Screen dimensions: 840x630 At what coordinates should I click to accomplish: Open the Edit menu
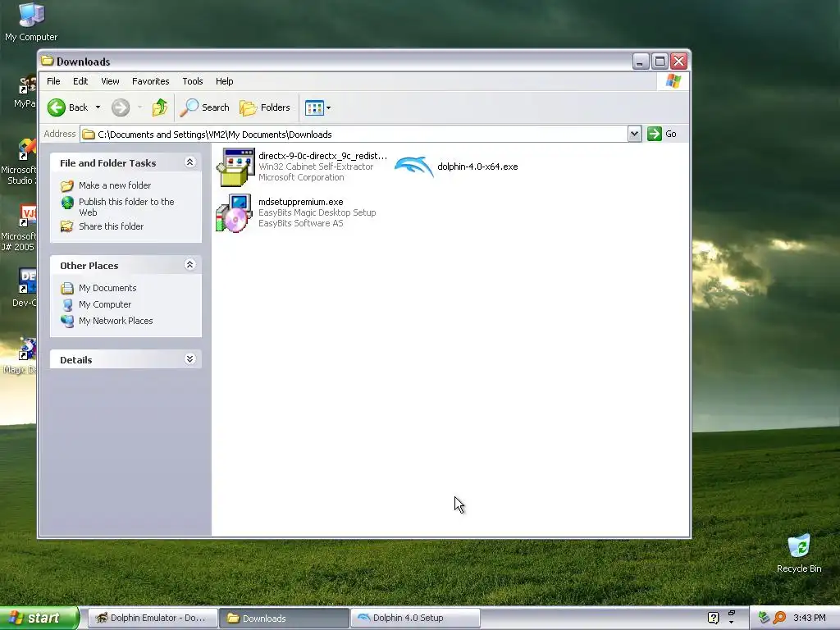pyautogui.click(x=80, y=81)
